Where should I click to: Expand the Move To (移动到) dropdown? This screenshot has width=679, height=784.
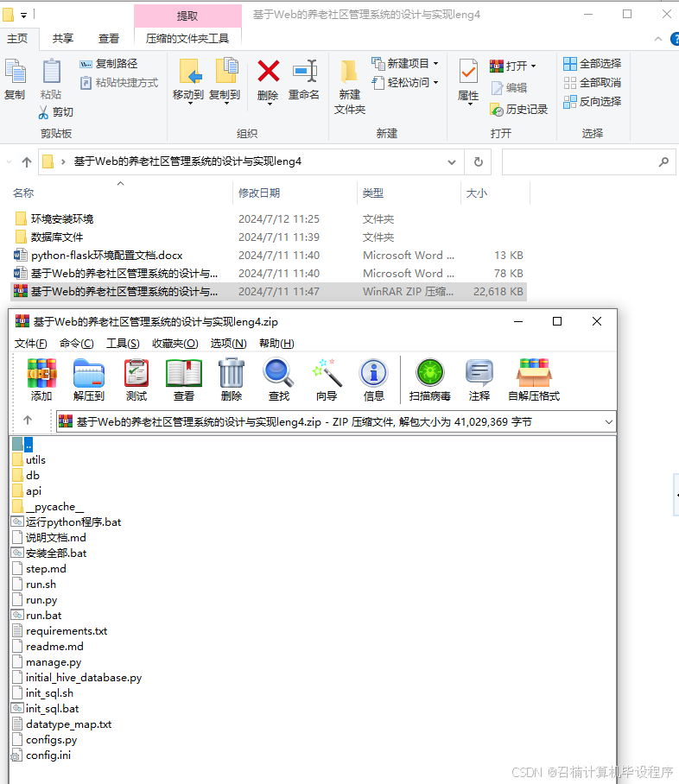tap(188, 104)
